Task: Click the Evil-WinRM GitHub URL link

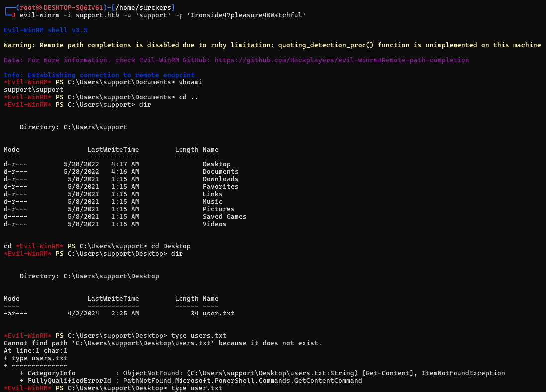Action: click(342, 60)
